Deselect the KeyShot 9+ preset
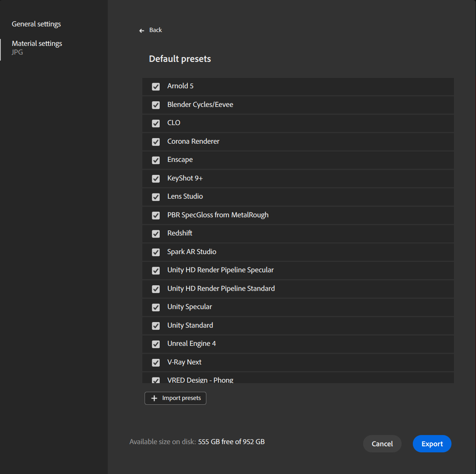476x474 pixels. tap(156, 179)
